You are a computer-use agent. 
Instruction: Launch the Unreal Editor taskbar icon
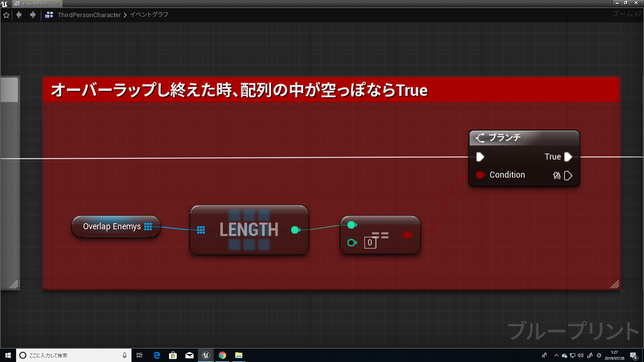tap(206, 355)
